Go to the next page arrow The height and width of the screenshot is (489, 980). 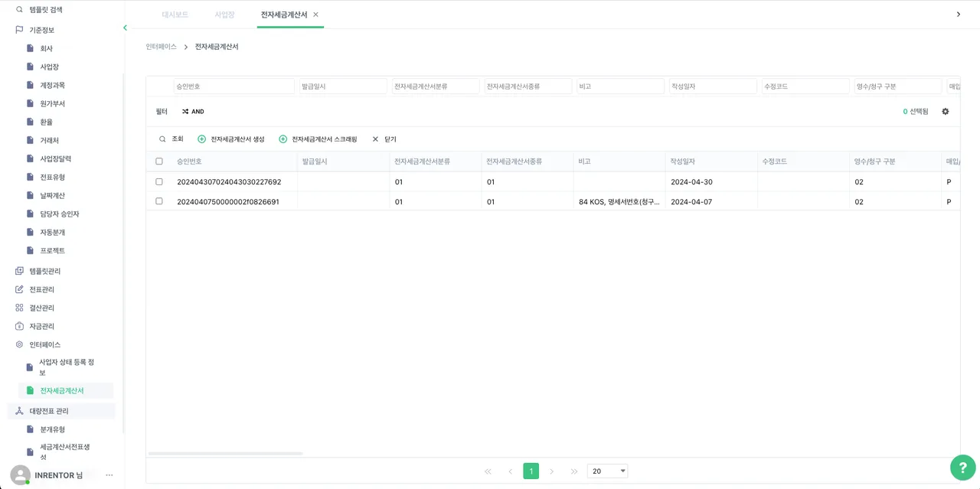[551, 471]
